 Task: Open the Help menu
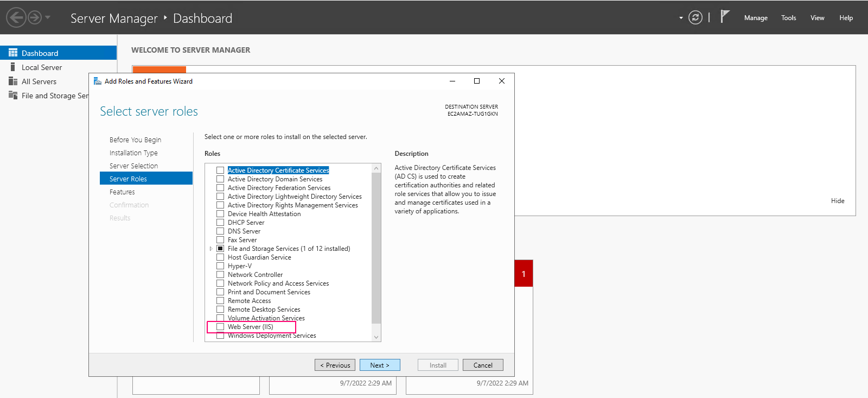pos(846,18)
